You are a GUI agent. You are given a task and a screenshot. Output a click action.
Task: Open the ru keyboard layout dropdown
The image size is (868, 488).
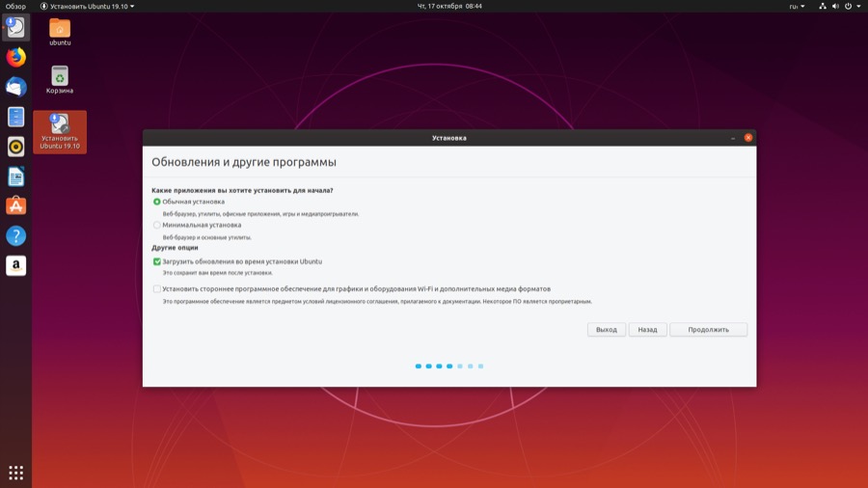[798, 6]
